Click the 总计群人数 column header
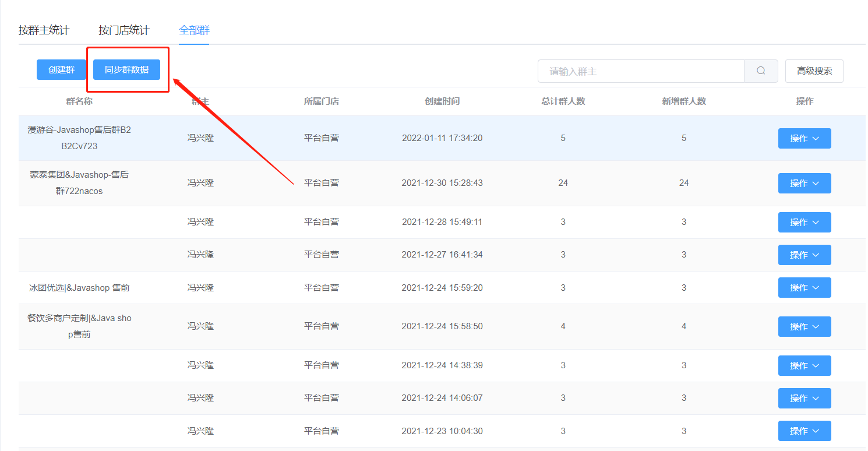Image resolution: width=868 pixels, height=451 pixels. (x=563, y=101)
